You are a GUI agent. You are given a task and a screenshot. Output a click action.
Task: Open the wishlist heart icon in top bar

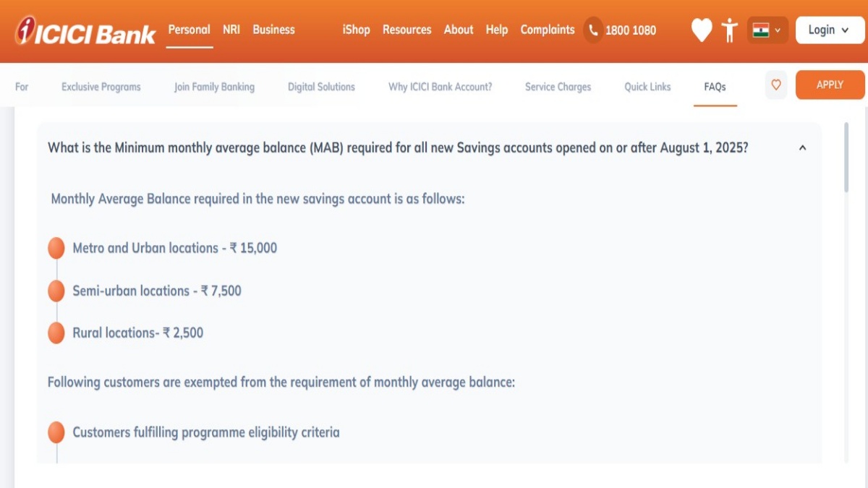(x=702, y=30)
